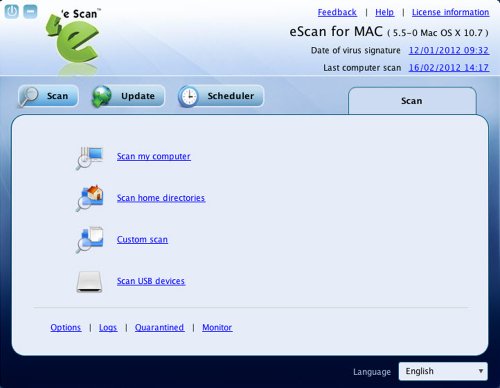Click the globe icon on Update button
500x388 pixels.
pos(102,96)
